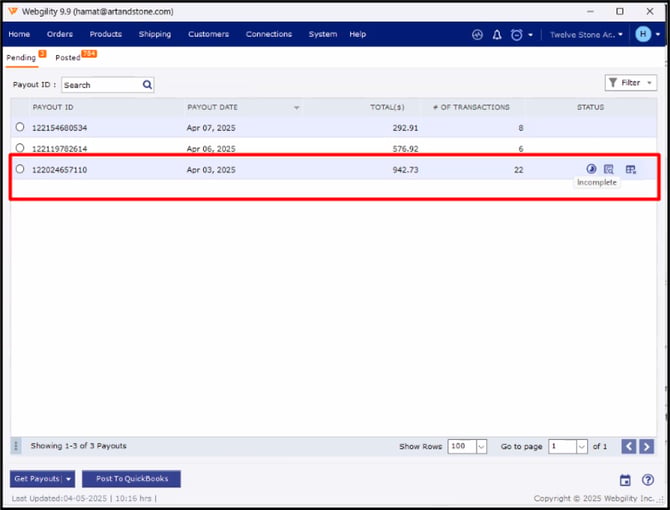Open the help question mark icon

[648, 480]
